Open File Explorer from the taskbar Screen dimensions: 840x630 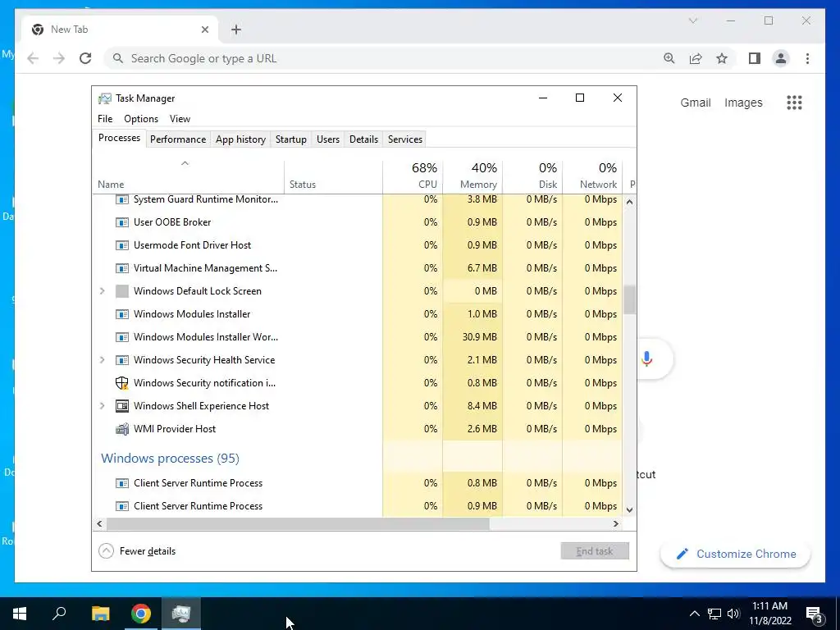point(100,614)
